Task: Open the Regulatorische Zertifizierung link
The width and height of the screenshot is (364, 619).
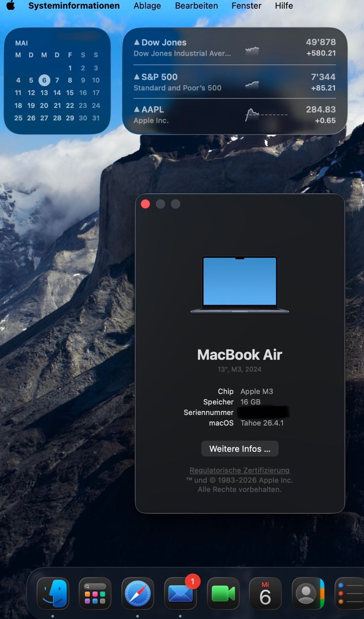Action: coord(240,470)
